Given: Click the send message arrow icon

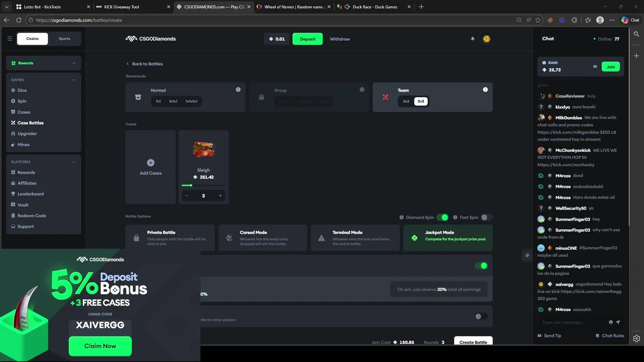Looking at the screenshot, I should (x=618, y=322).
